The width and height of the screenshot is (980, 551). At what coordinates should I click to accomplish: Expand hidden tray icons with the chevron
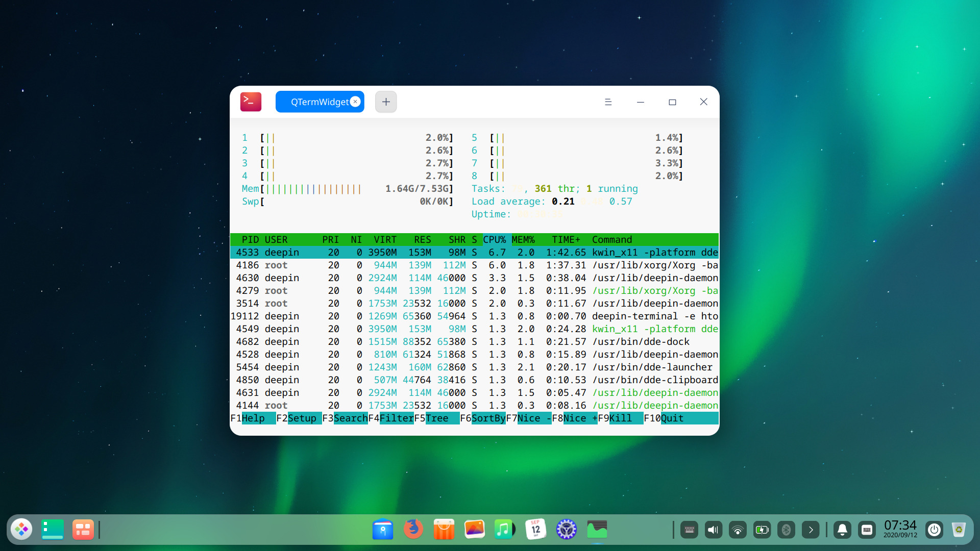(x=811, y=530)
